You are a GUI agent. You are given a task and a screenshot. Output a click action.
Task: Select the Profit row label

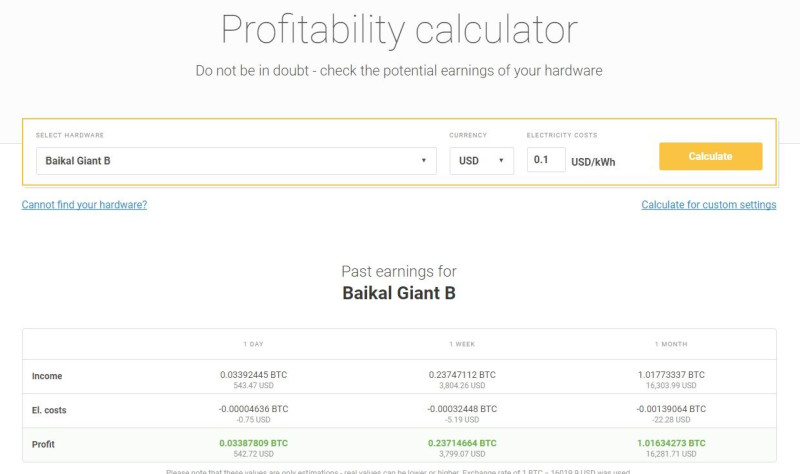tap(45, 443)
